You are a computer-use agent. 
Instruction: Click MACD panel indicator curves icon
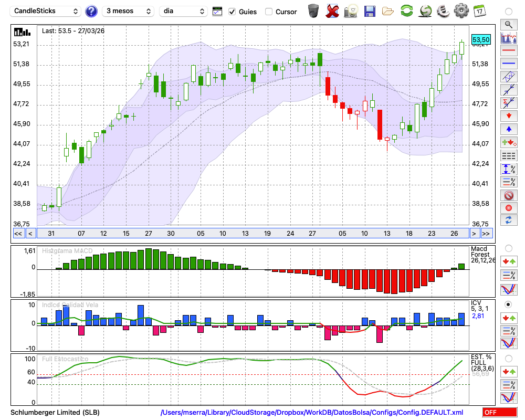tap(509, 289)
